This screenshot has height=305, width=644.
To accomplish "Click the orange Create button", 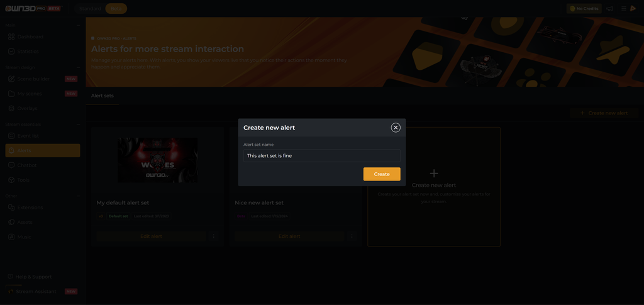I will tap(382, 174).
